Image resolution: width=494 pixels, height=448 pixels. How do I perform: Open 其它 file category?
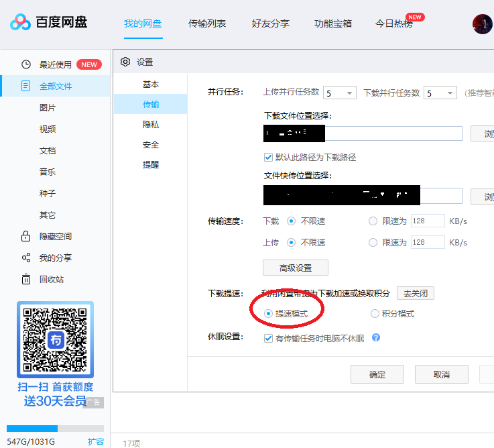coord(48,215)
